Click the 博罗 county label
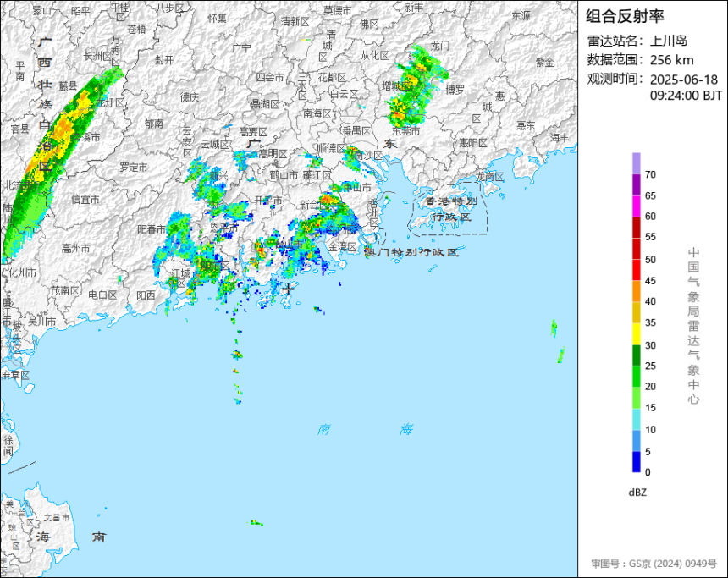This screenshot has width=728, height=578. click(455, 90)
